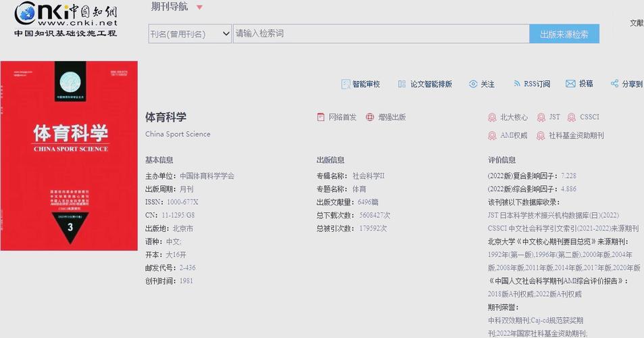Select the 创刊时间 value 1981

[186, 281]
